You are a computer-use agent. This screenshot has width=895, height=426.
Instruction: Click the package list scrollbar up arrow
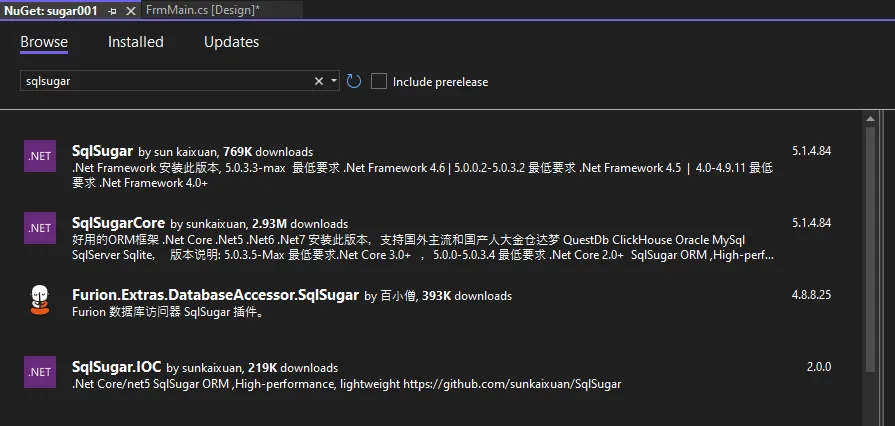(870, 119)
